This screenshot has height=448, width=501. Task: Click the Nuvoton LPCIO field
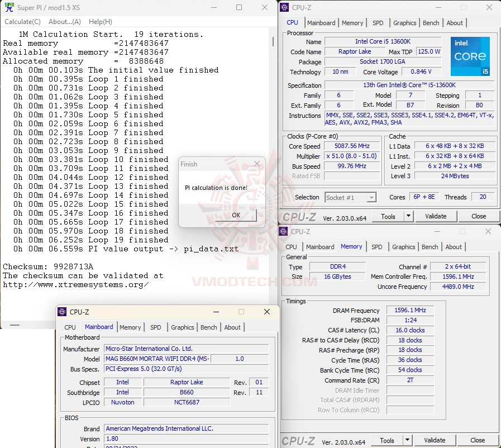point(123,402)
